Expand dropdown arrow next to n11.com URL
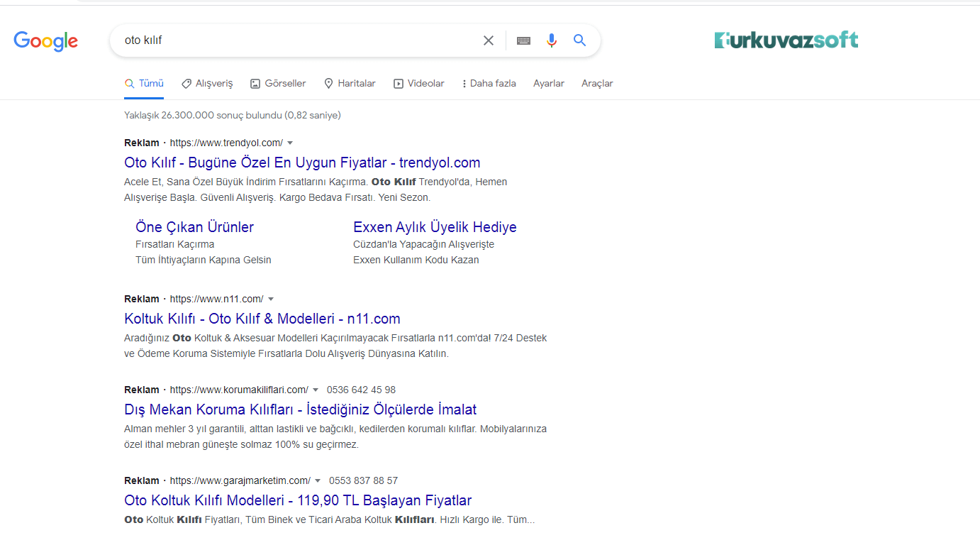980x550 pixels. coord(271,299)
